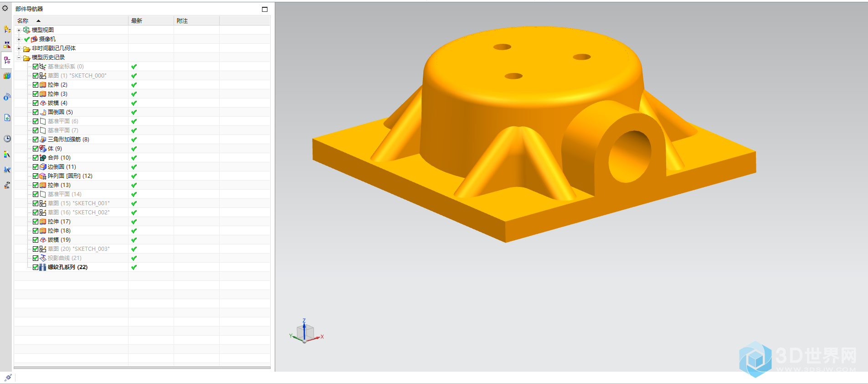Select the 基准平面 (7) row label
The height and width of the screenshot is (384, 868).
point(63,130)
